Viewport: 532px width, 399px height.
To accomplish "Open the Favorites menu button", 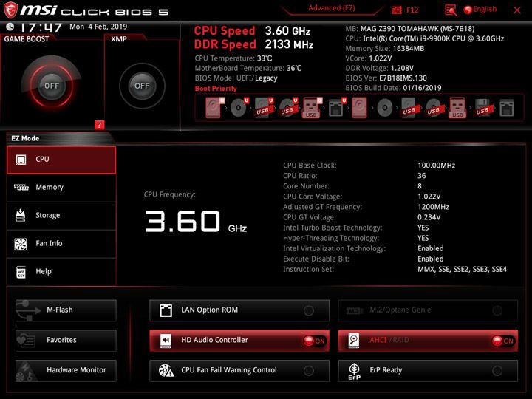I will coord(66,341).
